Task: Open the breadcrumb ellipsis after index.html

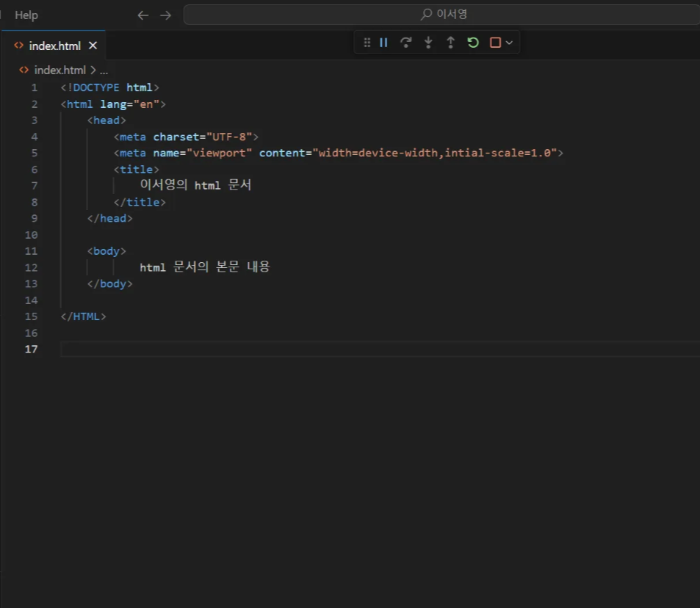Action: [104, 70]
